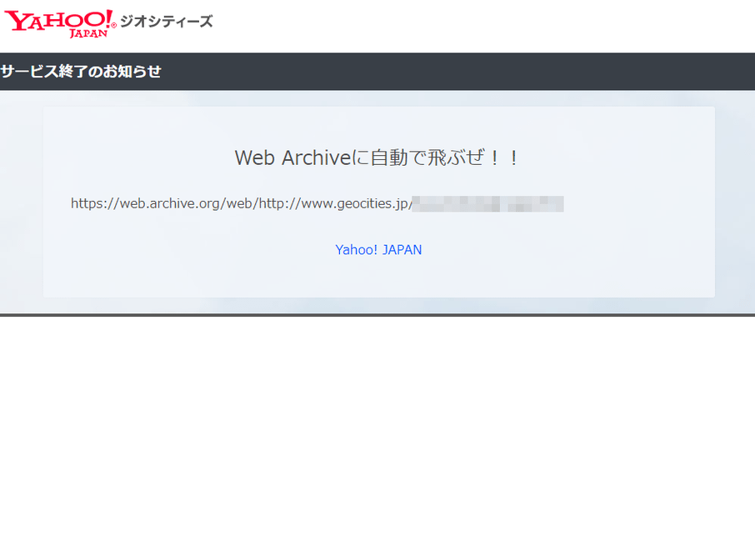Open the Yahoo! JAPAN link

click(378, 249)
